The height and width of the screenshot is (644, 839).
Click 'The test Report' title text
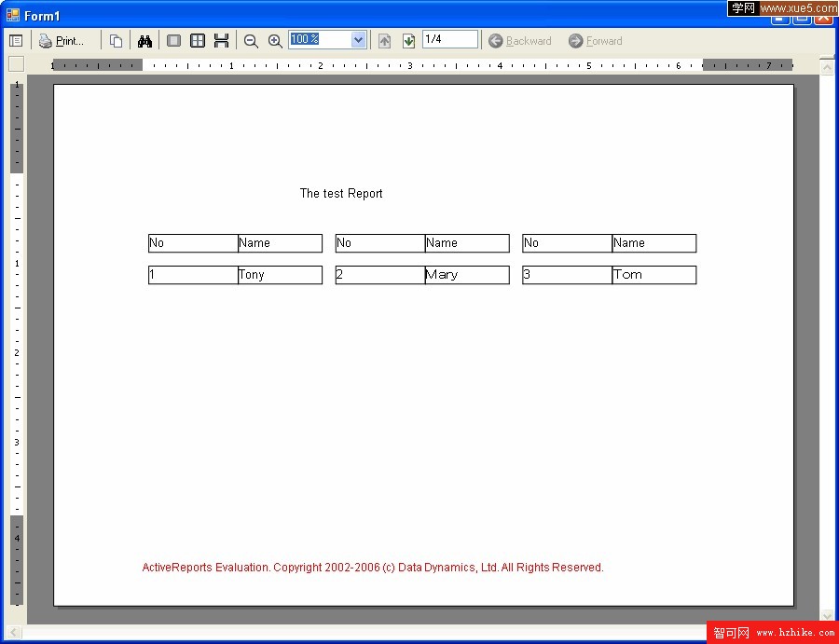coord(341,193)
